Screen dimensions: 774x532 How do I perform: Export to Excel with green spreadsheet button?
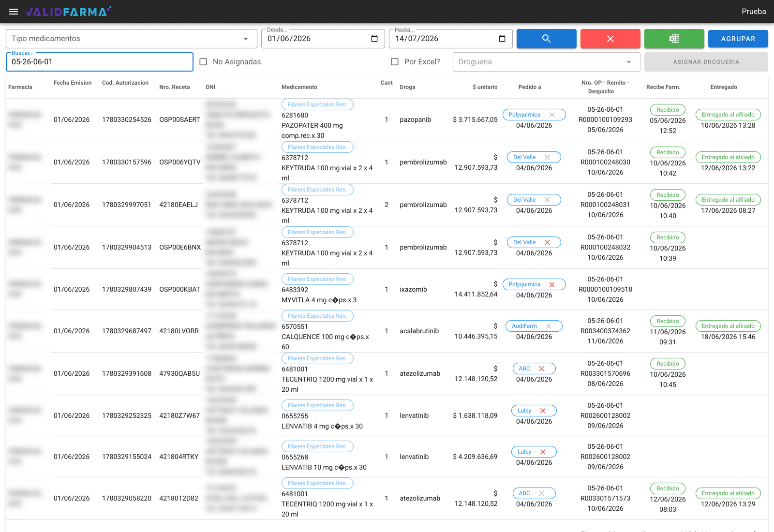[674, 39]
